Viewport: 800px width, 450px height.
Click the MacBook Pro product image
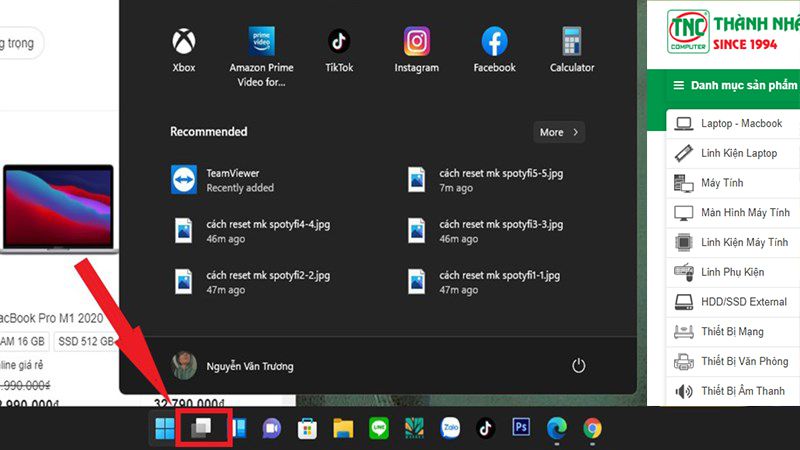(x=58, y=208)
